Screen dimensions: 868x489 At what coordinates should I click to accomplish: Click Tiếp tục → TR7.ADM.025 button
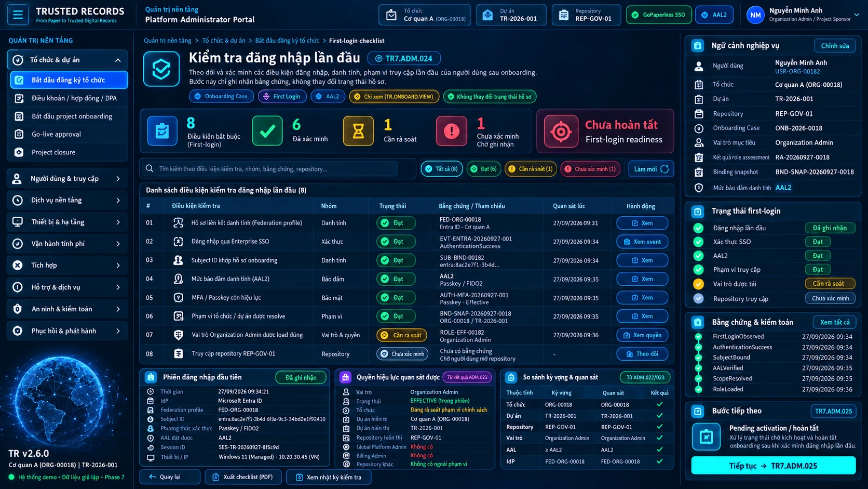(773, 466)
